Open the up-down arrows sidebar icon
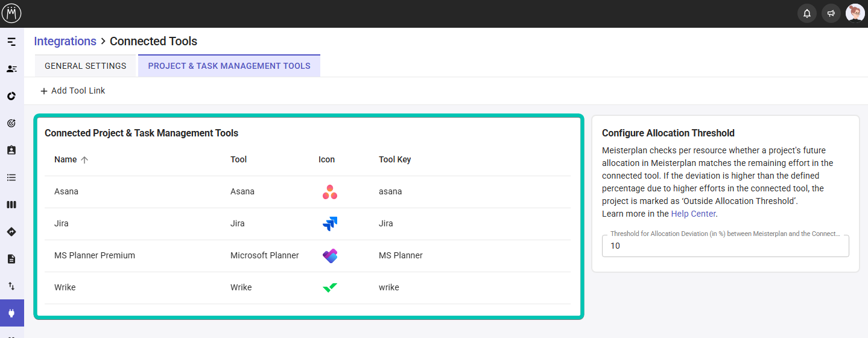Screen dimensions: 868x338 pos(11,286)
